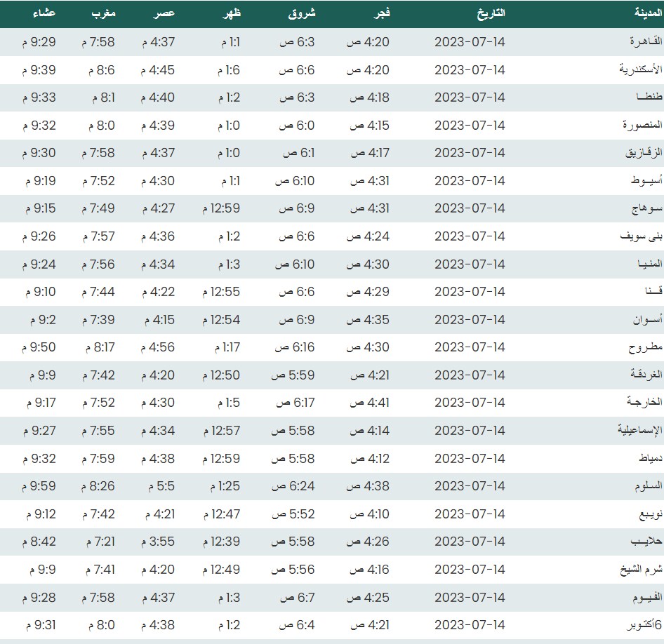Select the شروق (sunrise) column header

(302, 14)
